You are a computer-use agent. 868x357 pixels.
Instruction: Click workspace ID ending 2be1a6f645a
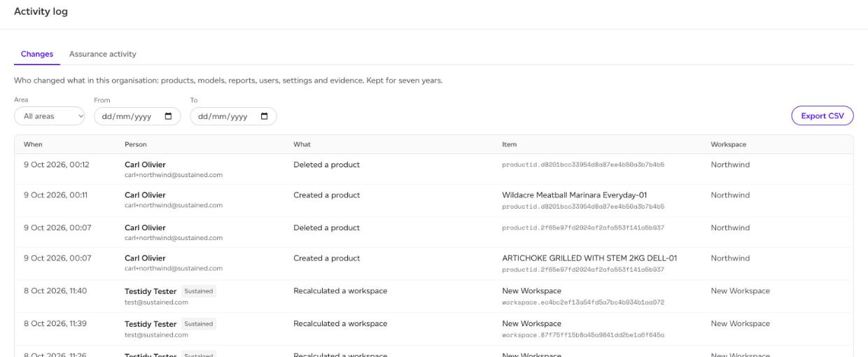click(x=583, y=335)
